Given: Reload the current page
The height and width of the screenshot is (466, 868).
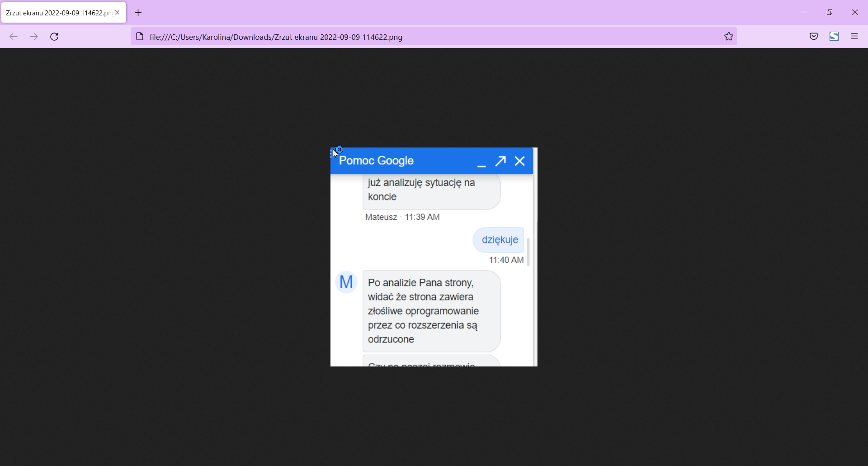Looking at the screenshot, I should coord(55,37).
